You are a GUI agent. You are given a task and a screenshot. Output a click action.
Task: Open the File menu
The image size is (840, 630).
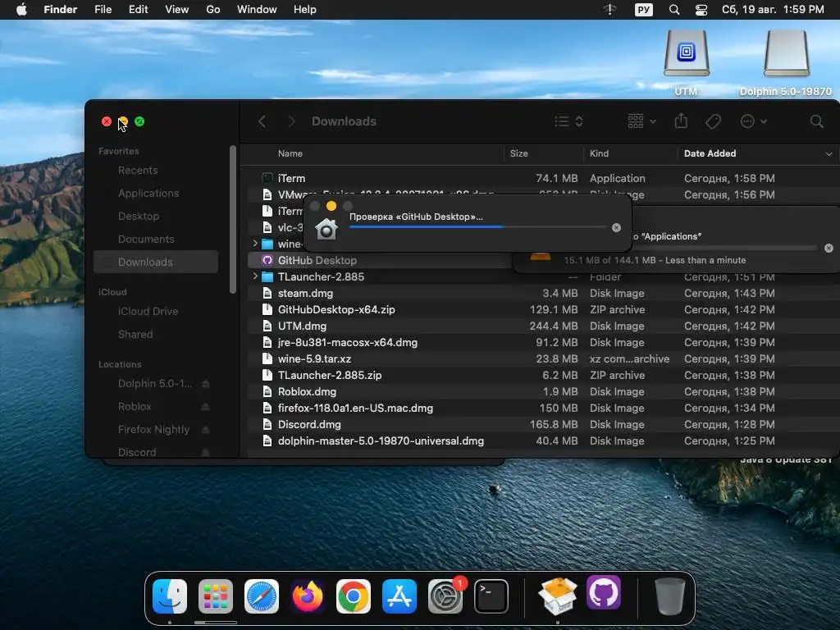click(x=103, y=10)
